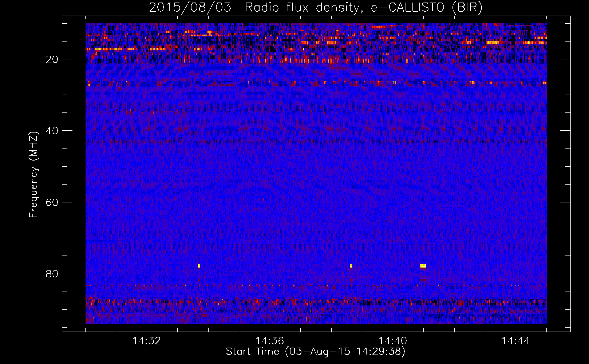The height and width of the screenshot is (364, 589).
Task: Click the 60 MHz frequency tick label
Action: pos(52,202)
